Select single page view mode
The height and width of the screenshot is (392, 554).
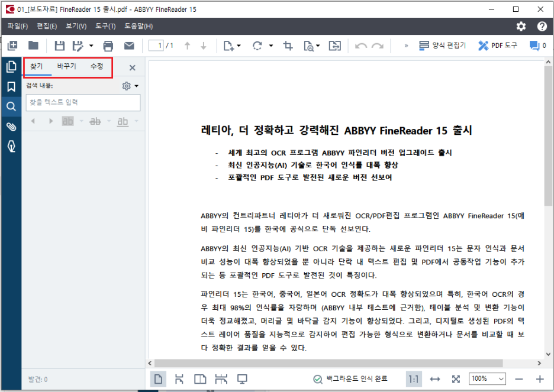pos(158,380)
